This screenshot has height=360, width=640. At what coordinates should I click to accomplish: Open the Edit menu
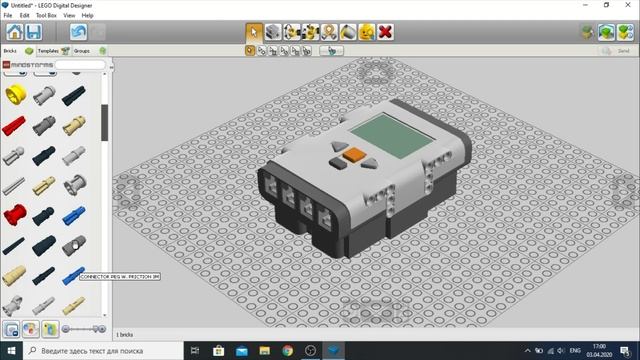click(24, 15)
